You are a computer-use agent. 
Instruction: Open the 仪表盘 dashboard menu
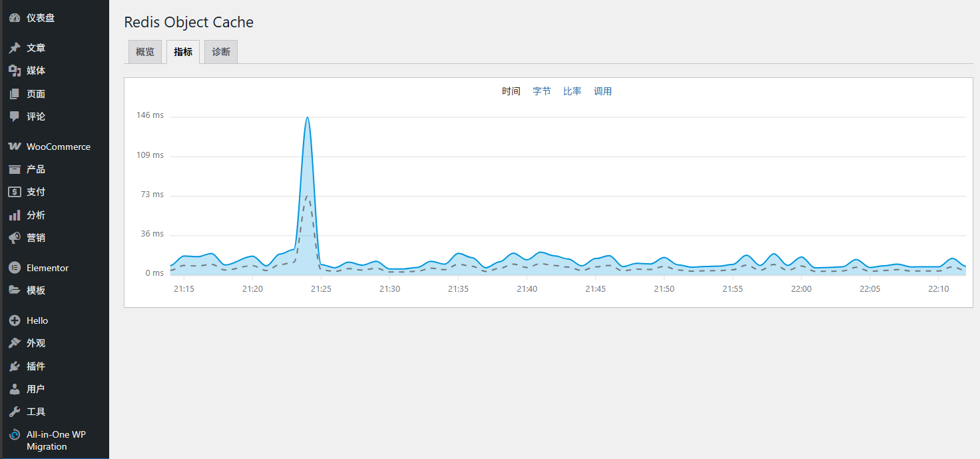pyautogui.click(x=41, y=18)
